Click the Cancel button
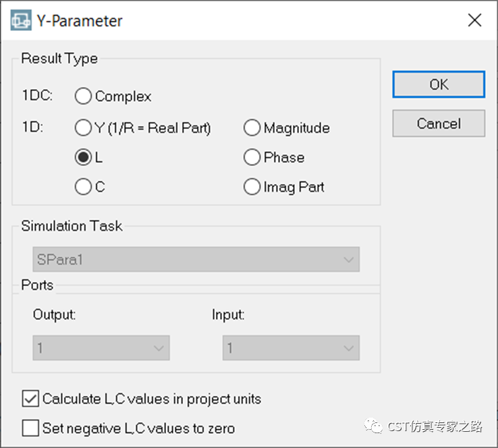498x448 pixels. [x=439, y=123]
